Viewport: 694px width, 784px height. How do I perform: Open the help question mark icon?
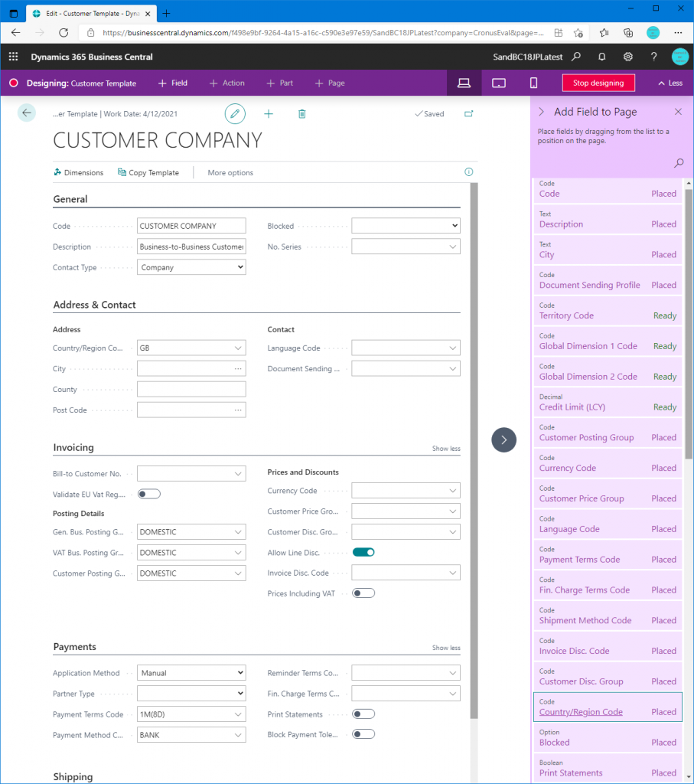pos(653,57)
